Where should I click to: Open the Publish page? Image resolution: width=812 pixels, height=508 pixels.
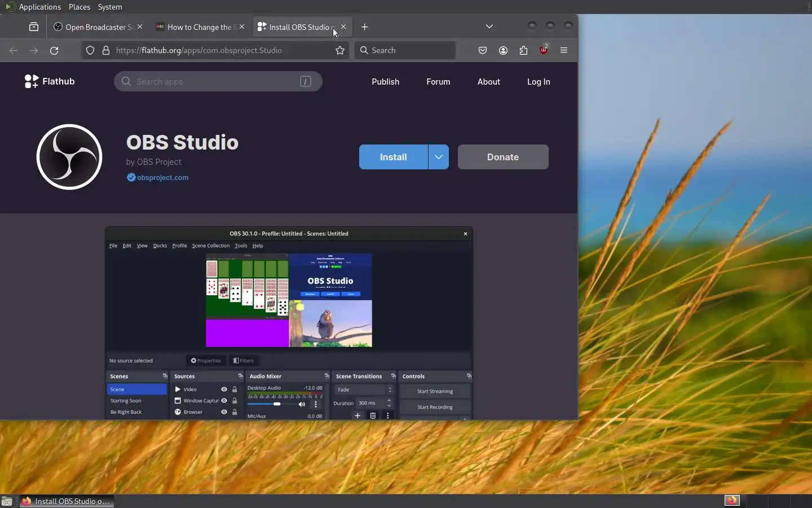386,82
